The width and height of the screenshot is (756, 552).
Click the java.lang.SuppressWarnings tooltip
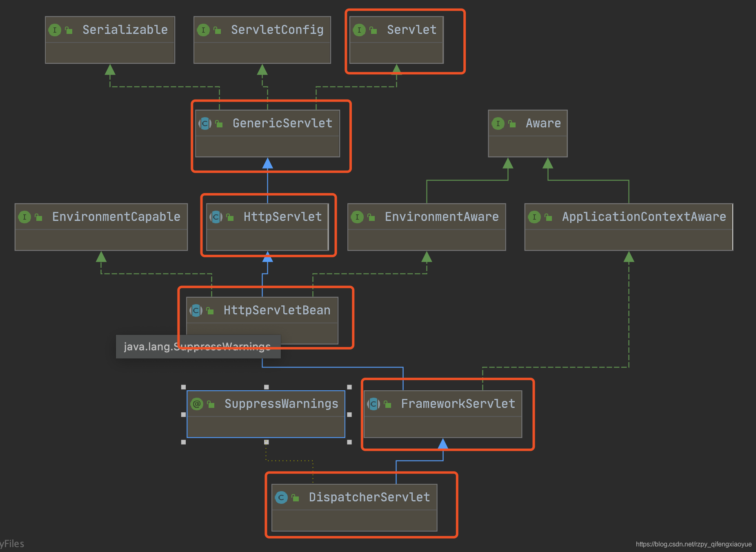pos(198,347)
